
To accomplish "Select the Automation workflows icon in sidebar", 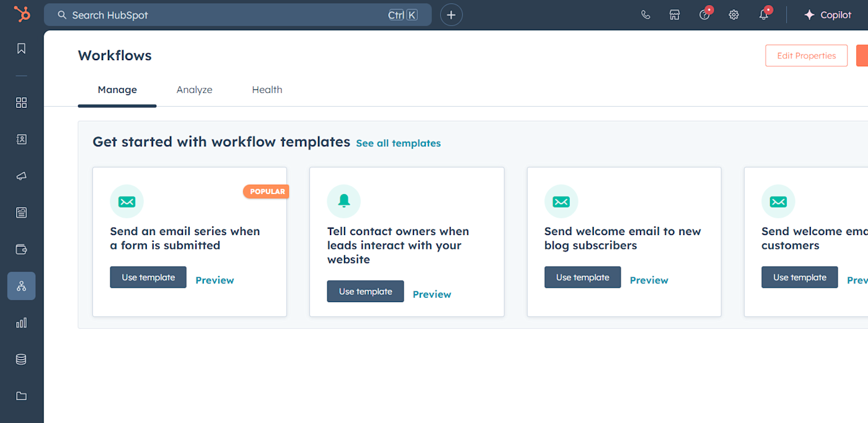I will (x=22, y=286).
